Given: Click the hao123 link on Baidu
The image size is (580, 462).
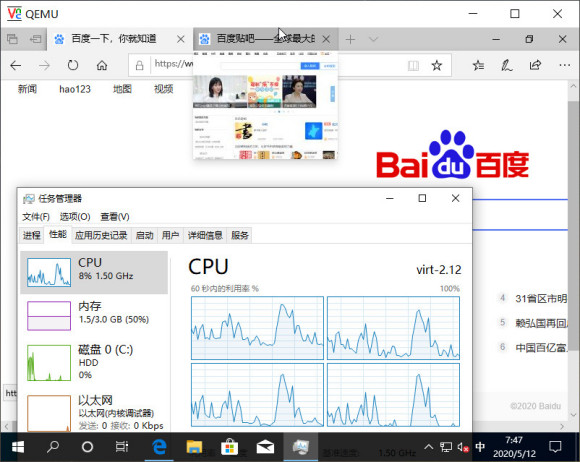Looking at the screenshot, I should pos(75,89).
